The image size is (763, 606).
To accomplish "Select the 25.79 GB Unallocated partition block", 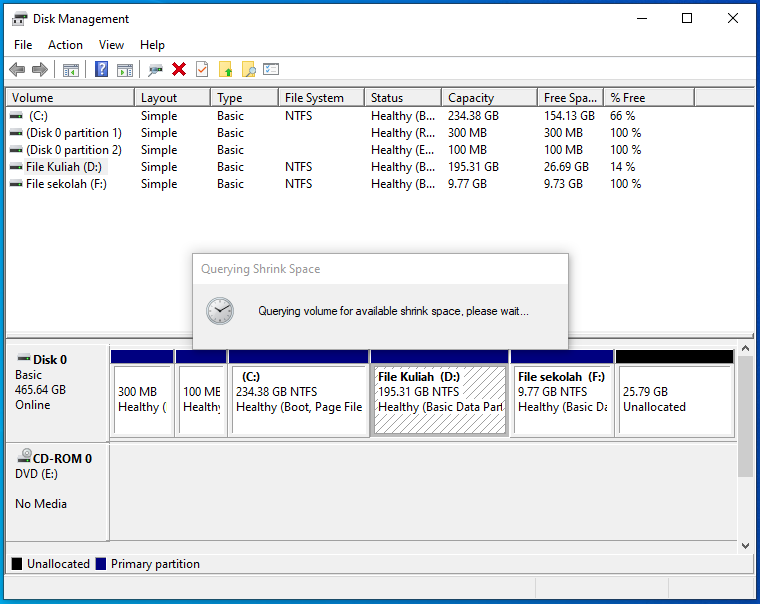I will [675, 399].
